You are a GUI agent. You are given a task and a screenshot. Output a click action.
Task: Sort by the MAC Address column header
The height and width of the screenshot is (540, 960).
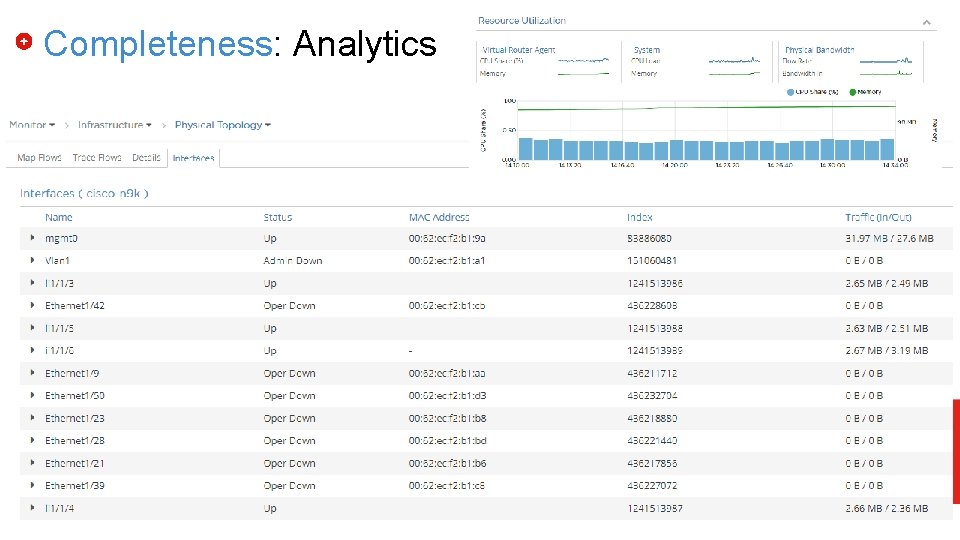(x=439, y=217)
